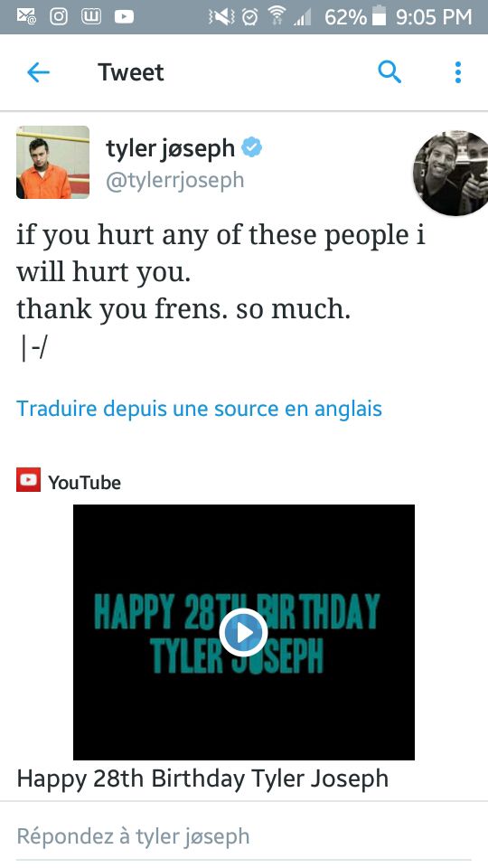Tap the Instagram notification status icon
Image resolution: width=488 pixels, height=868 pixels.
(59, 16)
